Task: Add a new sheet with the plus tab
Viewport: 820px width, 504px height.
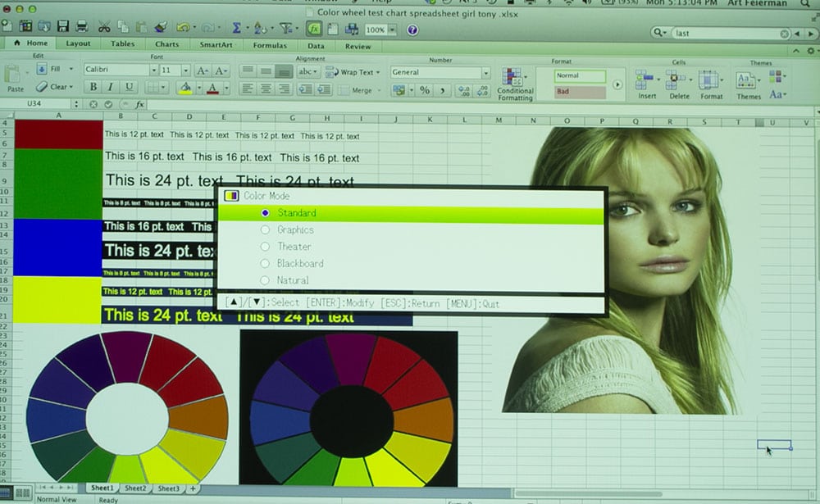Action: [x=193, y=488]
